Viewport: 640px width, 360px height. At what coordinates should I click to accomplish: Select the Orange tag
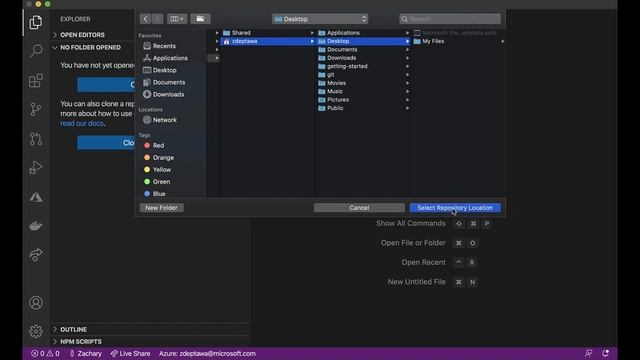(159, 158)
